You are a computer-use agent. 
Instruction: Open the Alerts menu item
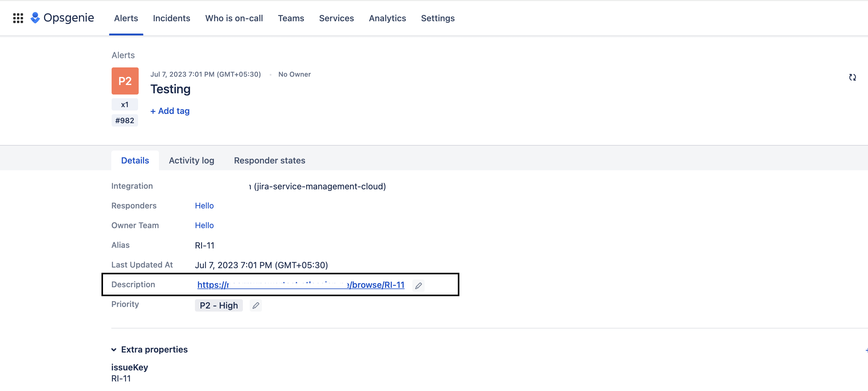(x=126, y=18)
